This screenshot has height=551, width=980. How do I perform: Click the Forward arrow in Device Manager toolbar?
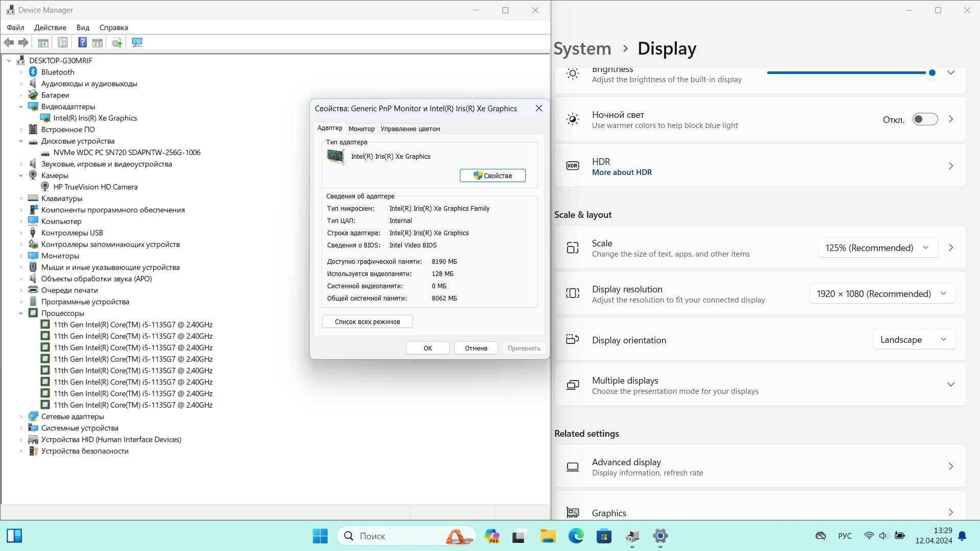23,42
